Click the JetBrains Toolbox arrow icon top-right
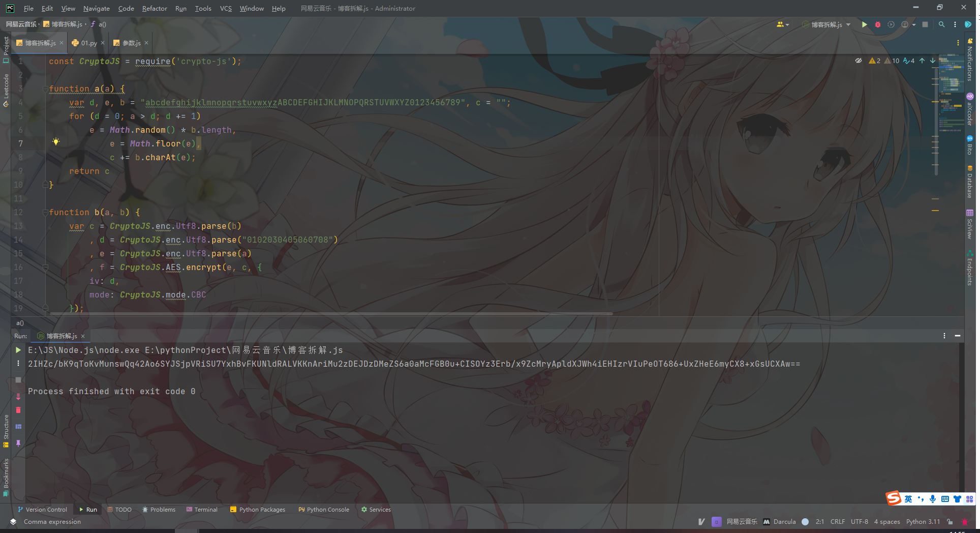 [x=968, y=24]
